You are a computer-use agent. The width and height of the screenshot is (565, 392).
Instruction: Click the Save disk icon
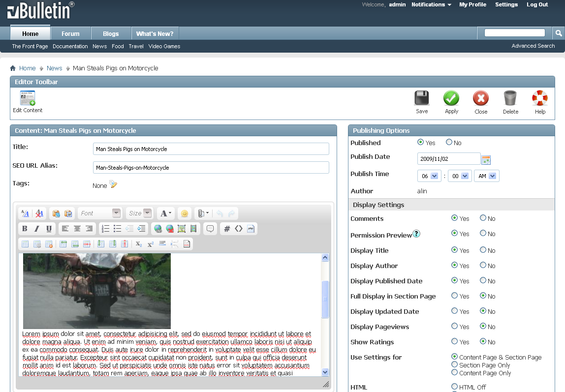pos(422,98)
